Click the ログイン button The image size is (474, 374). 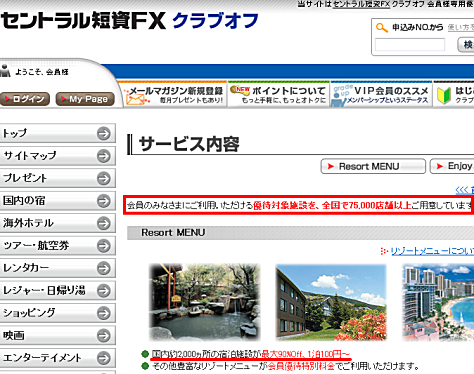pos(25,99)
